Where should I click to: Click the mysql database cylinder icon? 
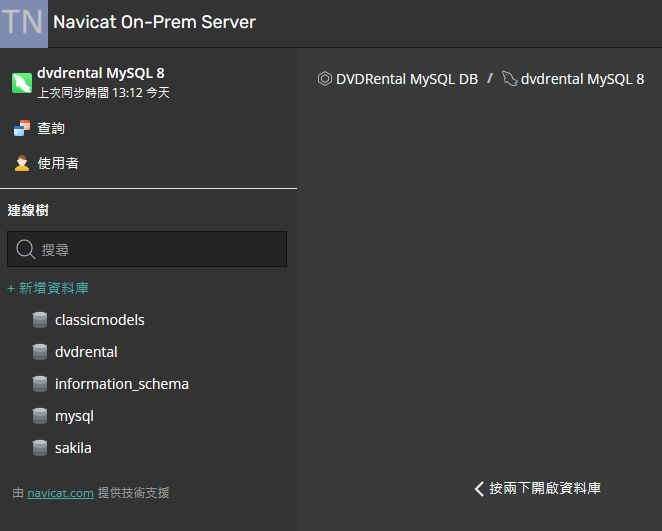click(x=40, y=416)
